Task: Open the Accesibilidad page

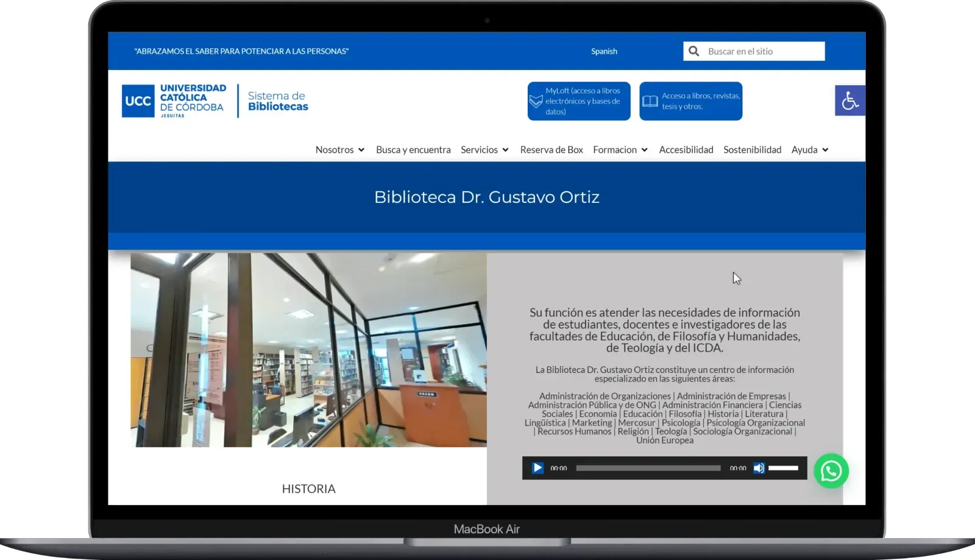Action: click(686, 150)
